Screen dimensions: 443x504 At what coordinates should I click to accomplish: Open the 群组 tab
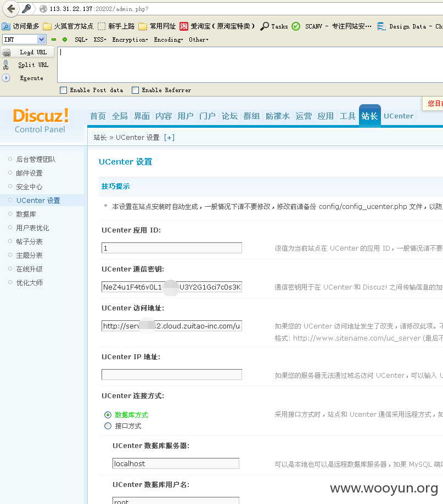(x=251, y=116)
